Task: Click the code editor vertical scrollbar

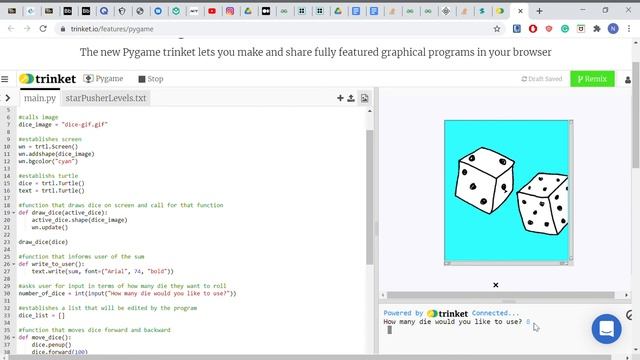Action: [x=369, y=197]
